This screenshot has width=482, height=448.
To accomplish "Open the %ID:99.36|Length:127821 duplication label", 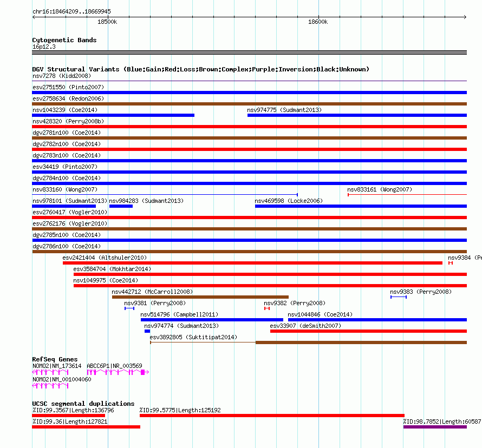I will point(70,421).
